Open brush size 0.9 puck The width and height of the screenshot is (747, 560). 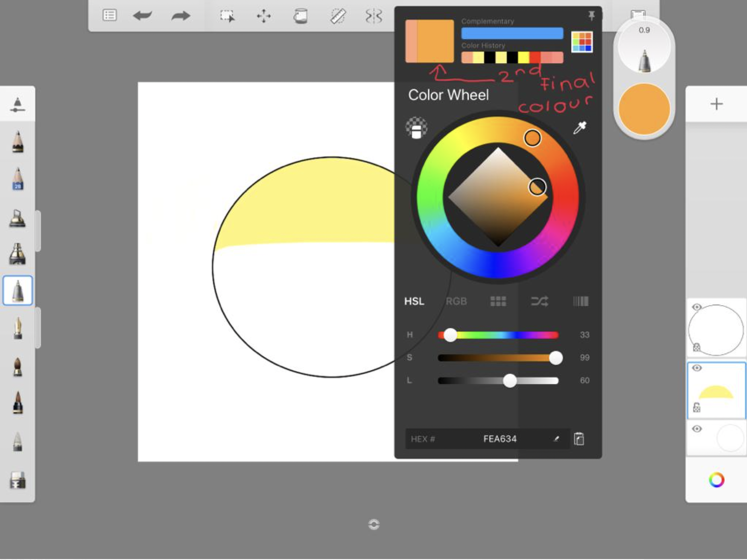[644, 47]
